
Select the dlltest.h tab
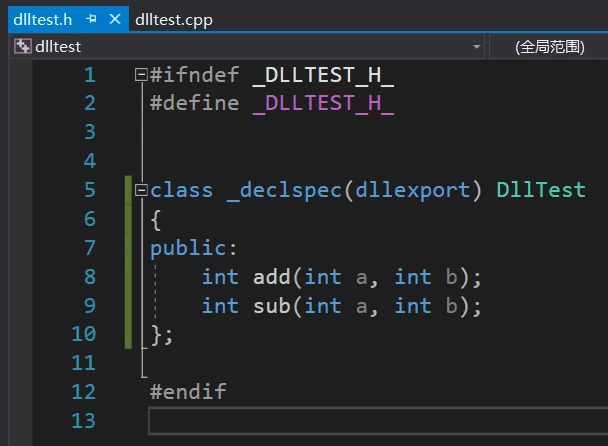click(x=43, y=19)
